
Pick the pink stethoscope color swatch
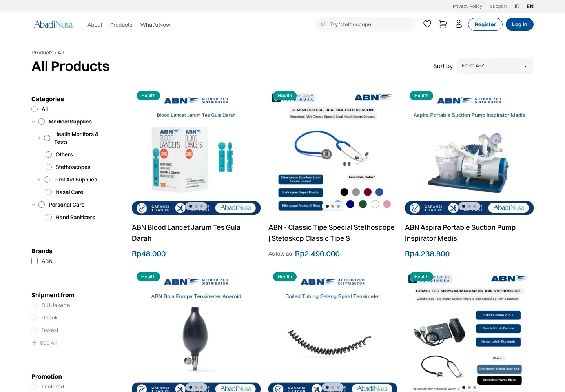pyautogui.click(x=387, y=204)
